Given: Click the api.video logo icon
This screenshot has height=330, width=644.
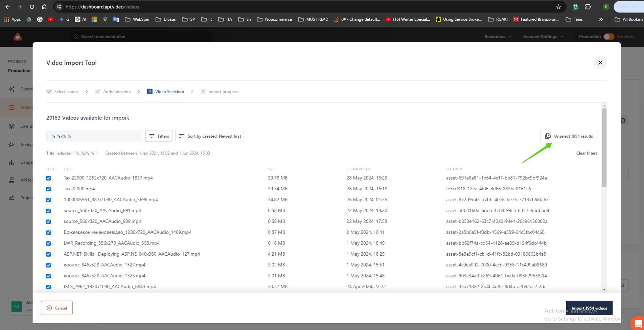Looking at the screenshot, I should click(x=18, y=37).
